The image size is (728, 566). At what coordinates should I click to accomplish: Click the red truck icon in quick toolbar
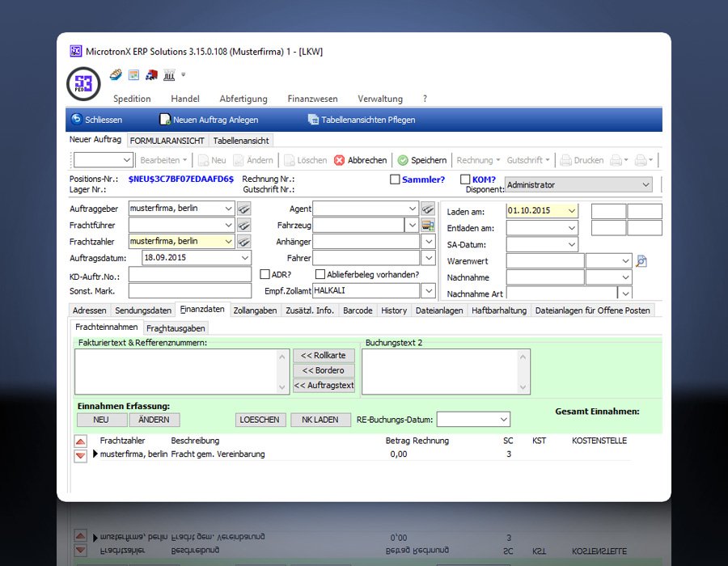pyautogui.click(x=151, y=75)
